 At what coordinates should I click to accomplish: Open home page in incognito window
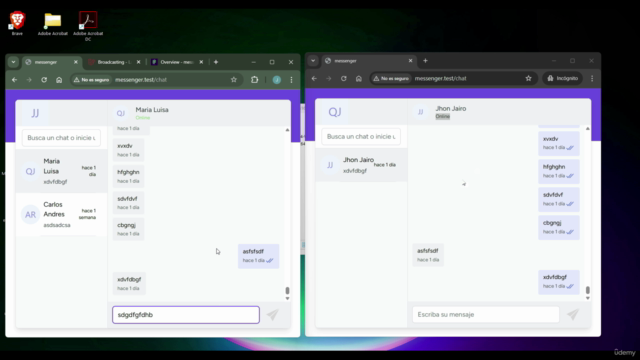point(359,78)
